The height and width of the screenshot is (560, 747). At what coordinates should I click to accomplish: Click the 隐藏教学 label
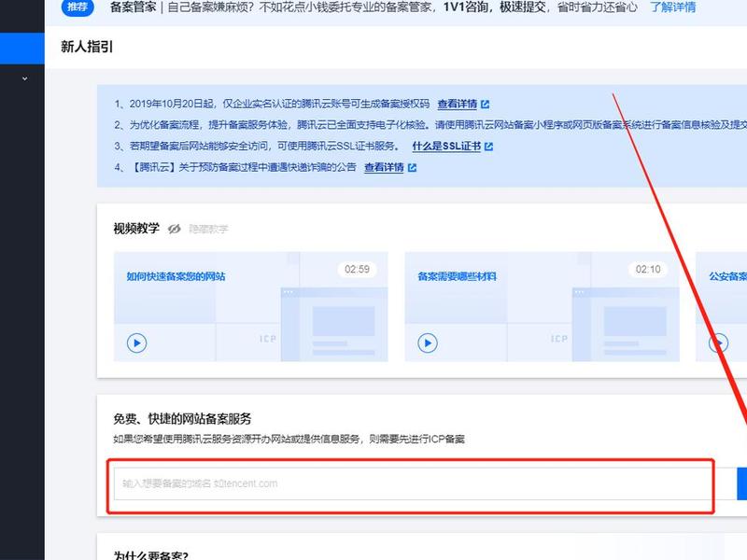(208, 229)
